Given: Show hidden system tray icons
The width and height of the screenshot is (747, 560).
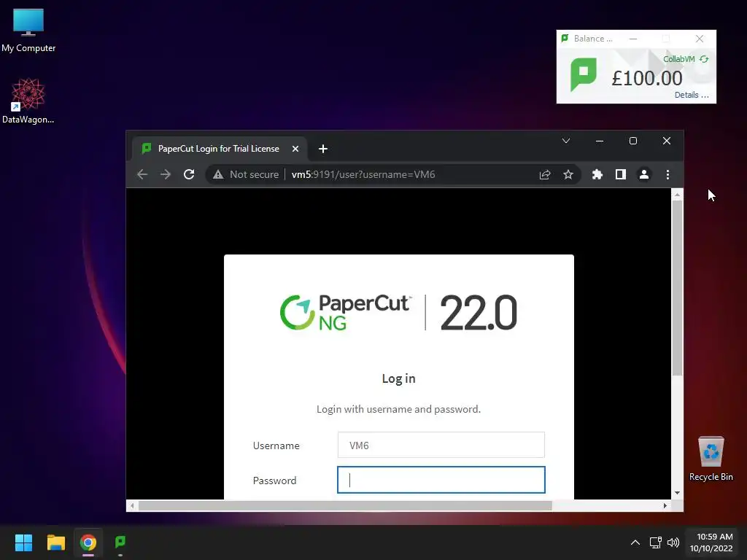Looking at the screenshot, I should [x=635, y=542].
